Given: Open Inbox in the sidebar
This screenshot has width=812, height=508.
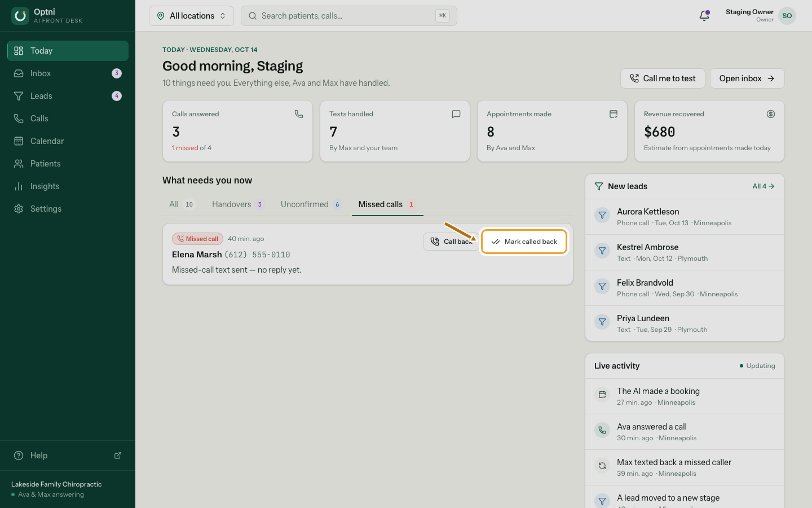Looking at the screenshot, I should [68, 73].
